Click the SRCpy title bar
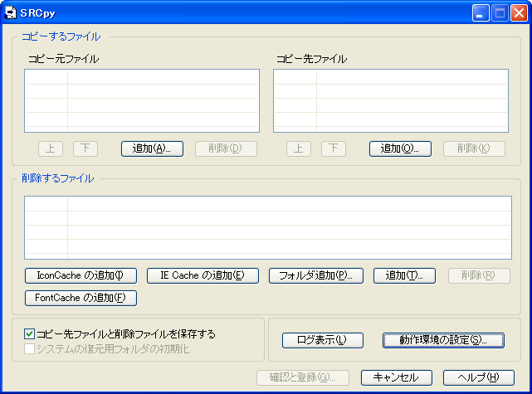This screenshot has height=394, width=532. pos(249,12)
